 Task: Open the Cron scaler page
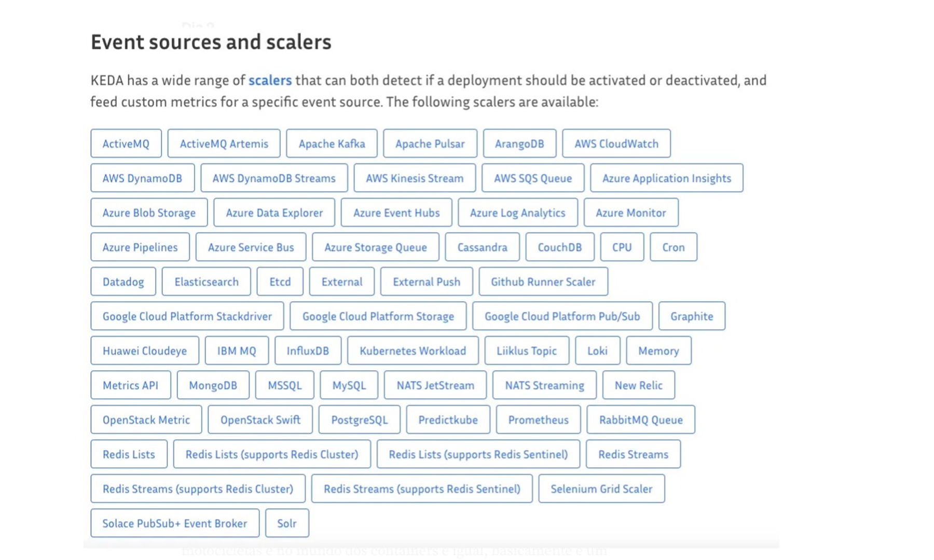tap(673, 247)
